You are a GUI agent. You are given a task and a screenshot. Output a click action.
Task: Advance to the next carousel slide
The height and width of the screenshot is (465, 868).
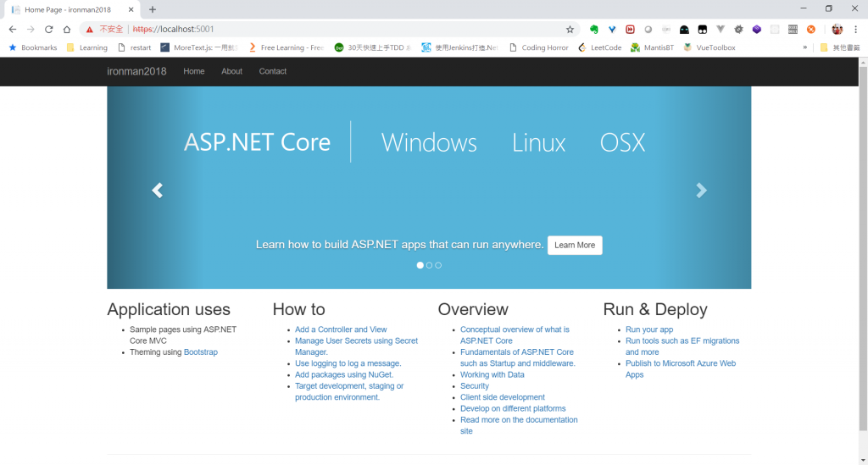tap(701, 191)
